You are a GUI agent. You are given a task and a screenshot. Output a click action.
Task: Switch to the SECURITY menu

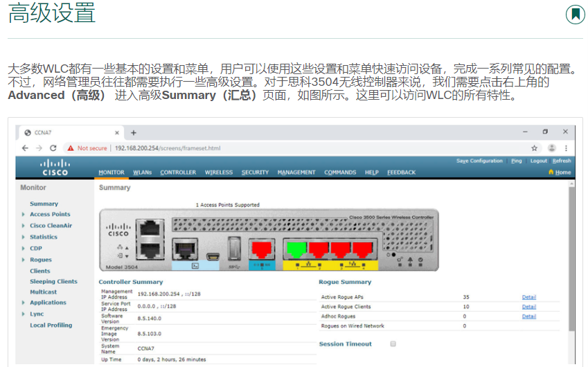tap(255, 172)
